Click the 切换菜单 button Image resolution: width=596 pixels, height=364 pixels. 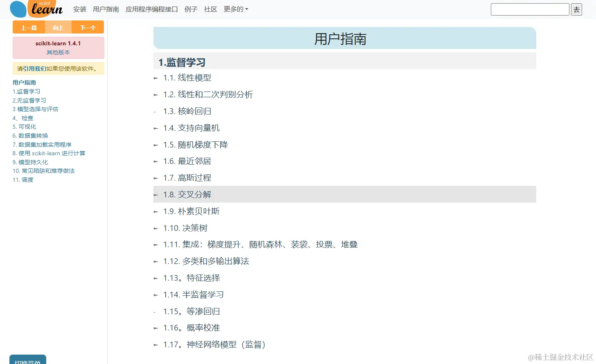[27, 360]
